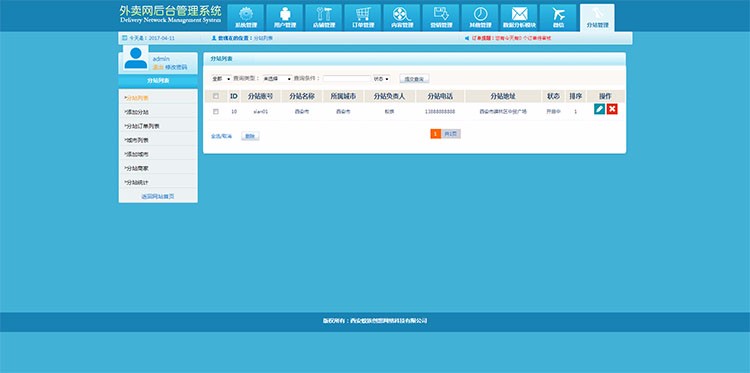
Task: Click the 提交查询 button
Action: click(x=414, y=78)
